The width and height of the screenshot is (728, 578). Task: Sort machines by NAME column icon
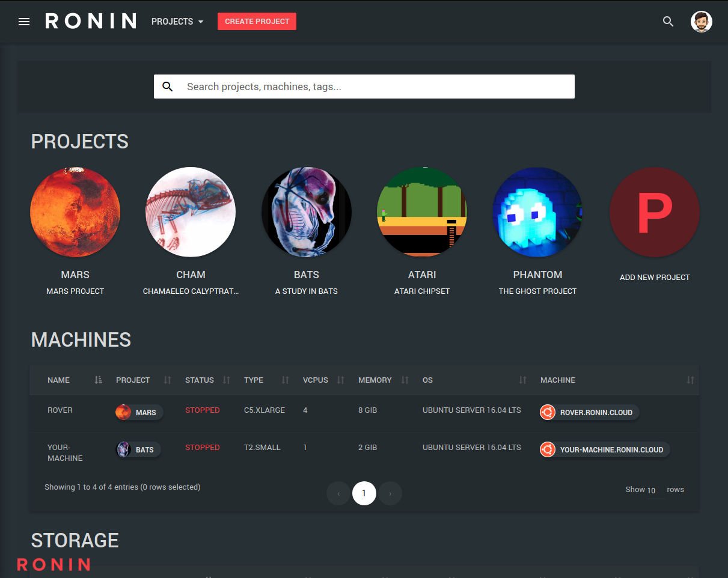coord(99,380)
